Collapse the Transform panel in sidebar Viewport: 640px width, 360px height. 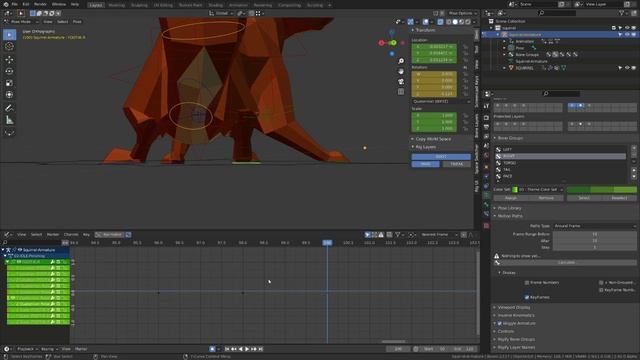pyautogui.click(x=424, y=30)
